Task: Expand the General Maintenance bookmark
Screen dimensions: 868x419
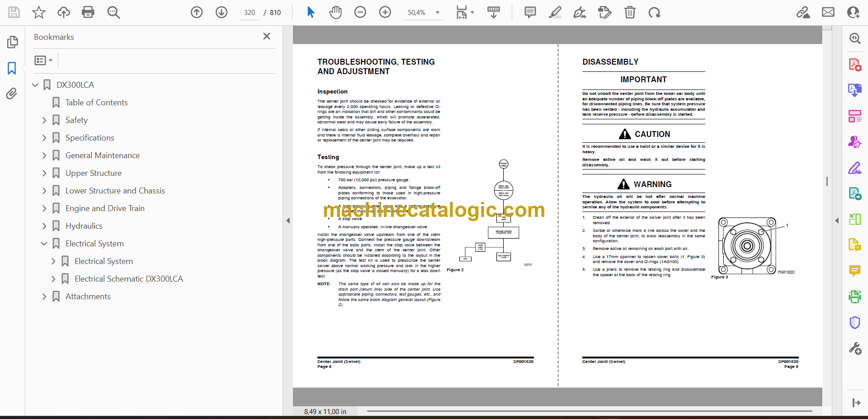Action: pos(44,155)
